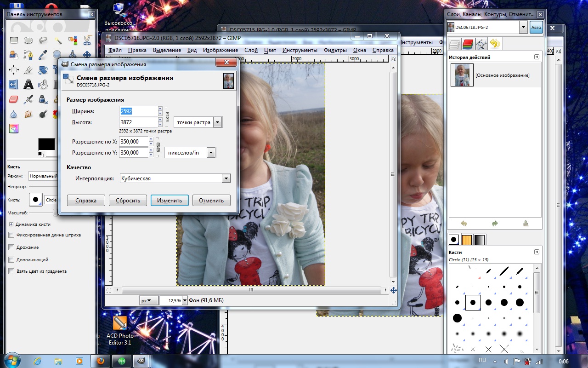The image size is (588, 368).
Task: Open navigation preview at canvas corner
Action: point(393,290)
